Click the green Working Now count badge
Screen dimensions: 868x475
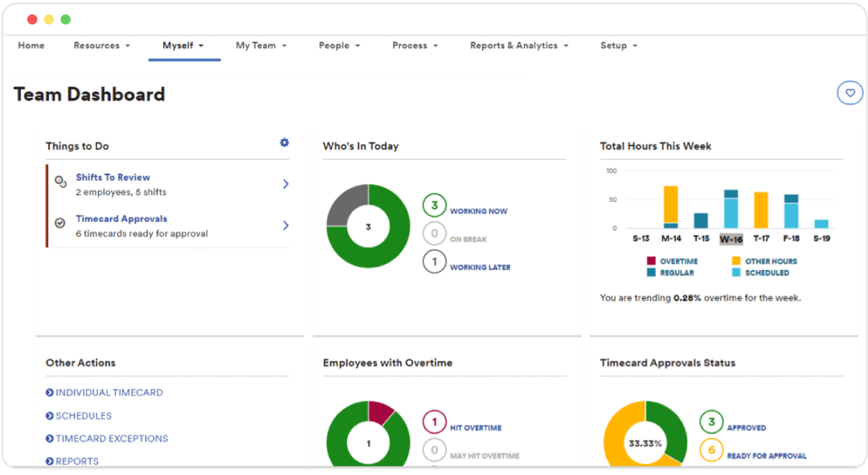[x=435, y=205]
